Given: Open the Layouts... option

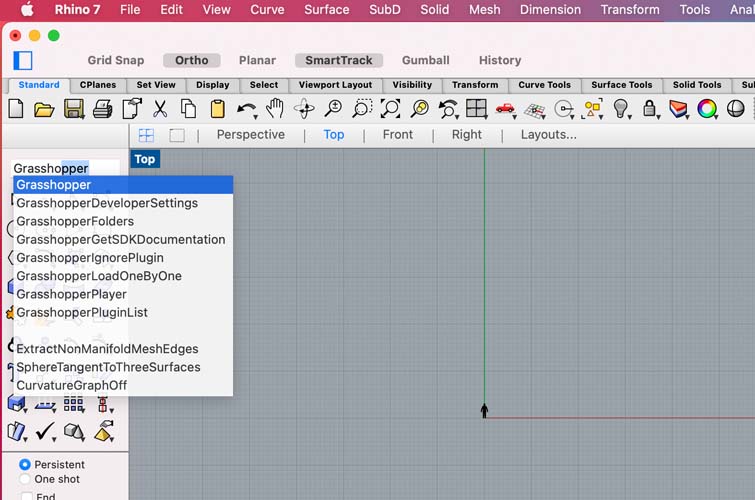Looking at the screenshot, I should [548, 135].
